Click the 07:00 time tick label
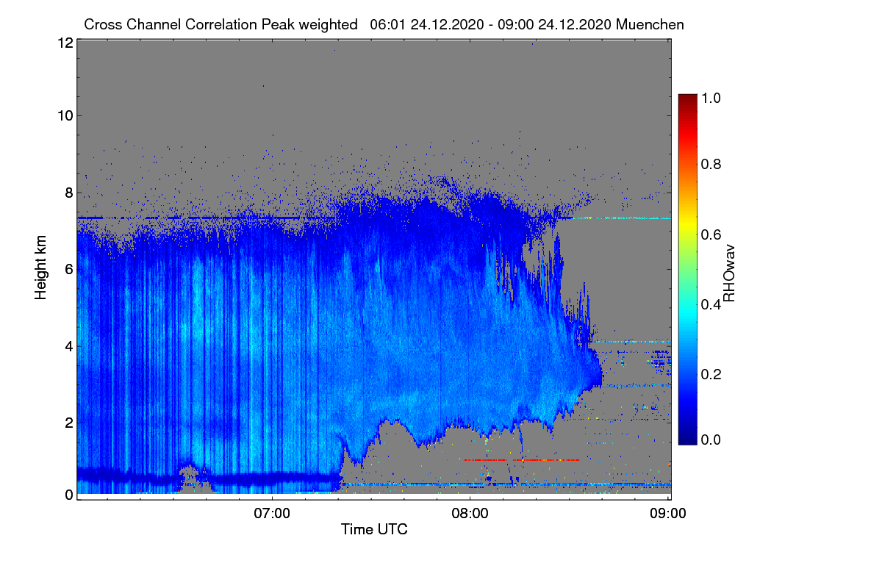The image size is (882, 588). click(x=272, y=513)
